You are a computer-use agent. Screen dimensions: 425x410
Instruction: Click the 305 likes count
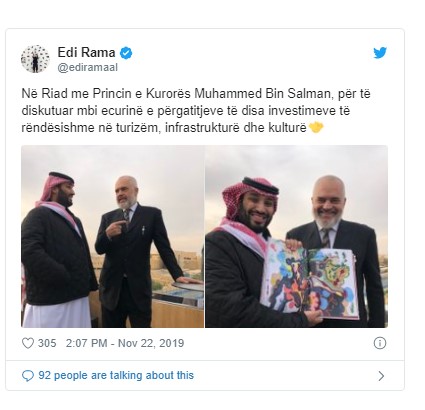pos(47,343)
